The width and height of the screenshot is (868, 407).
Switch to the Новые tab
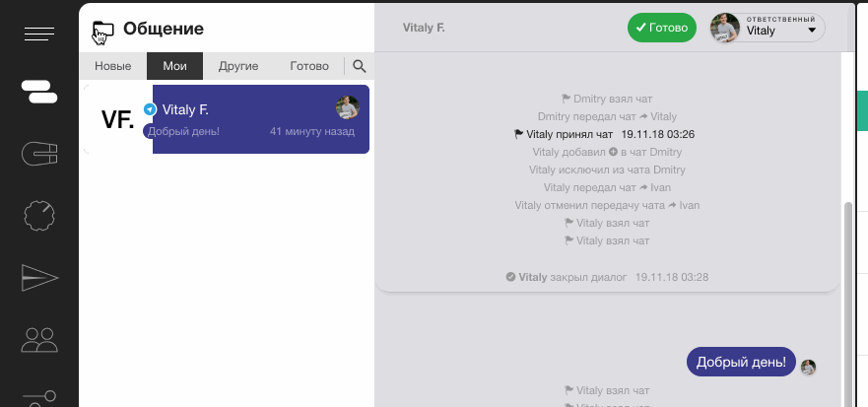(113, 67)
